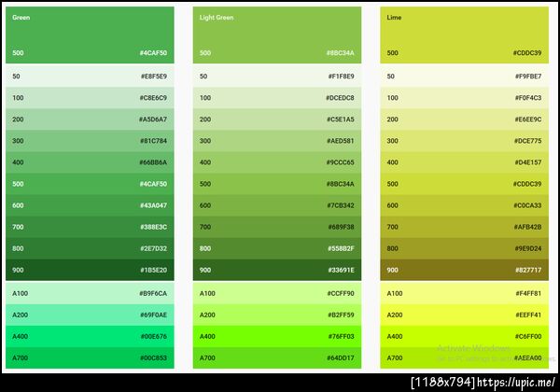The width and height of the screenshot is (560, 392).
Task: Select Lime 700 swatch #AFB42B
Action: pyautogui.click(x=464, y=227)
